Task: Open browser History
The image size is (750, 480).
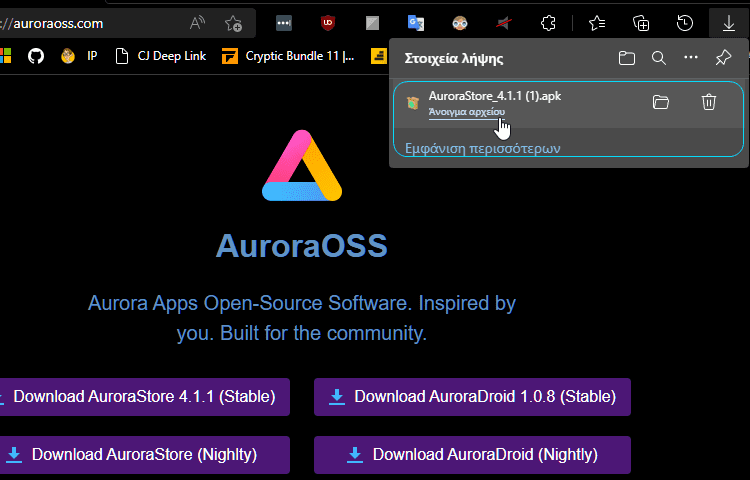Action: click(685, 23)
